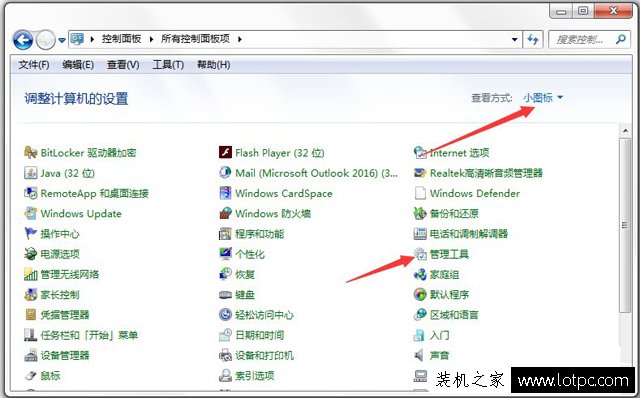Open the 帮助(H) menu
640x398 pixels.
click(x=213, y=65)
